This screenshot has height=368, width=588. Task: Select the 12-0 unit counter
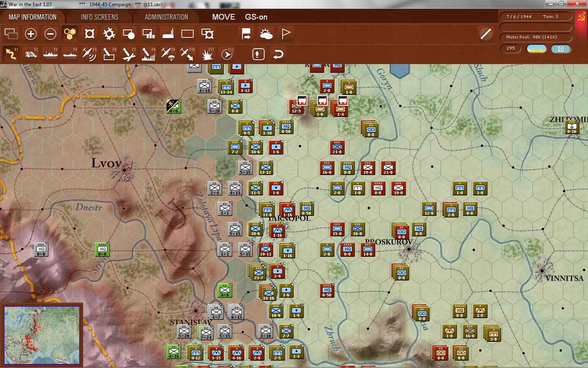[x=429, y=209]
